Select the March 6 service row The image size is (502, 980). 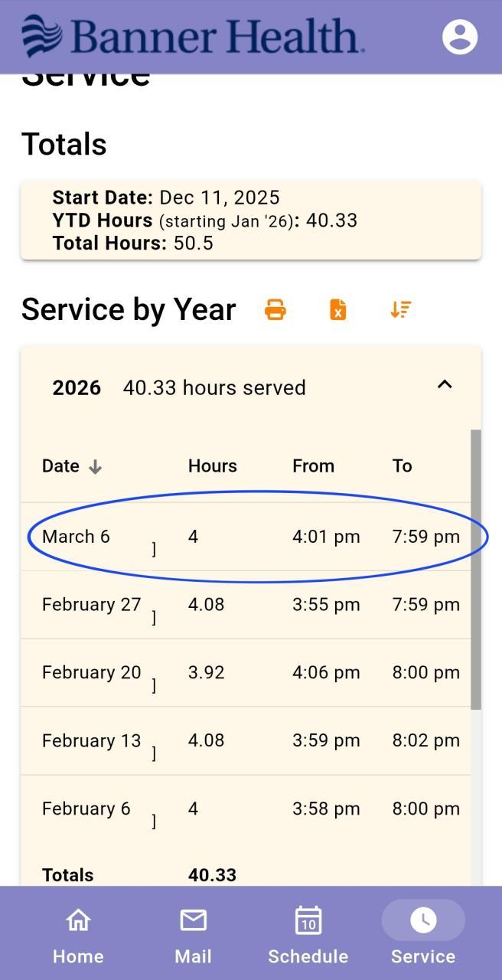click(x=245, y=537)
